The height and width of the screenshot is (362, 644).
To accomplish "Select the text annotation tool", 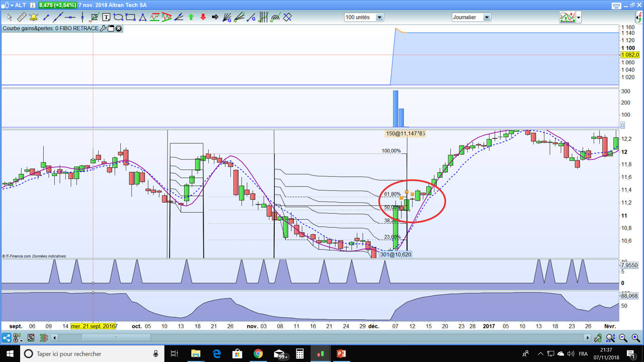I will [106, 17].
